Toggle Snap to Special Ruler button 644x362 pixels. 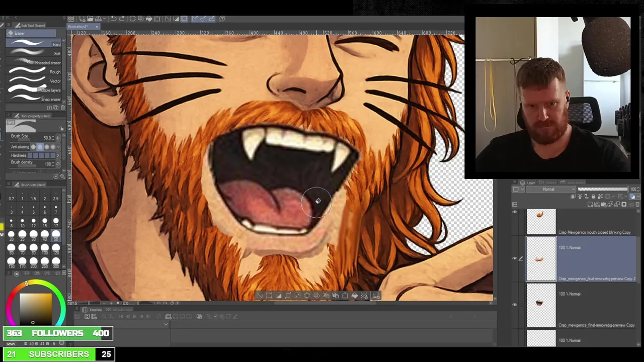click(x=202, y=19)
